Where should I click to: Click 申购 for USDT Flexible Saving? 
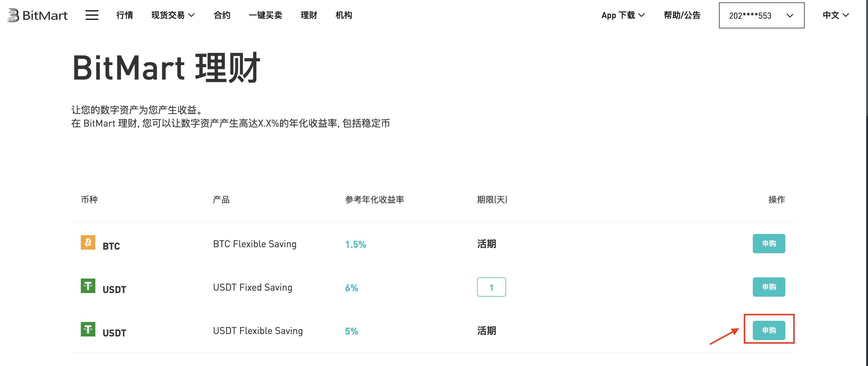(768, 330)
